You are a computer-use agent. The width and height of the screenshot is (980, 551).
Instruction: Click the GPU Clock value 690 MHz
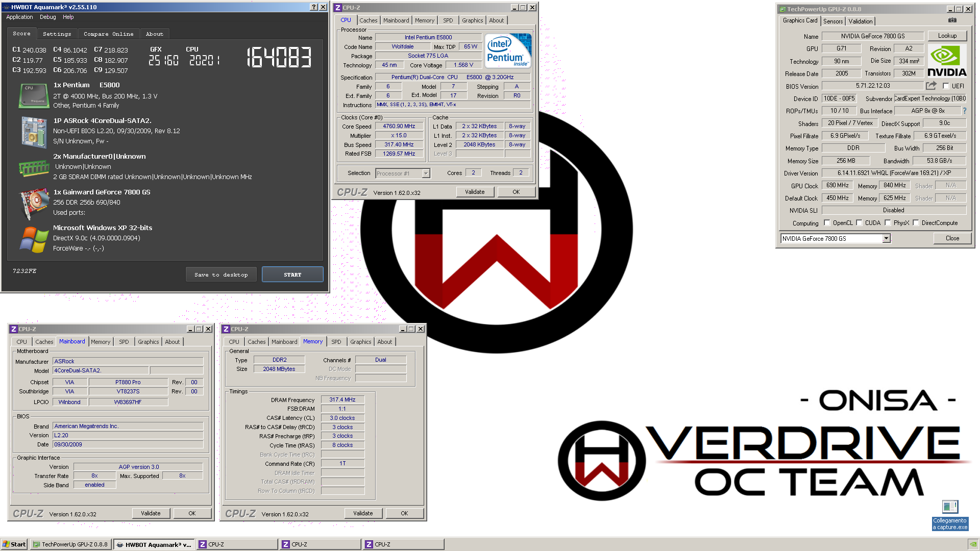coord(838,185)
